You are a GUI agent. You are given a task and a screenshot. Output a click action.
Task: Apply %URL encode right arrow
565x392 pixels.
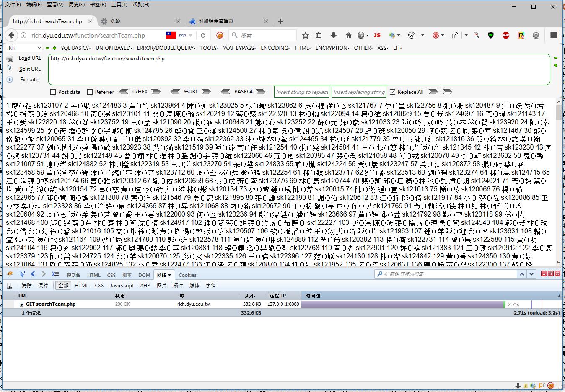point(206,92)
